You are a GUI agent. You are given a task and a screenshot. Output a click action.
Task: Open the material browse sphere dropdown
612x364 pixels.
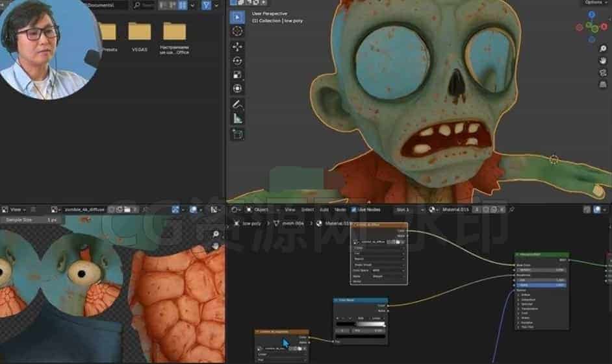pyautogui.click(x=433, y=210)
